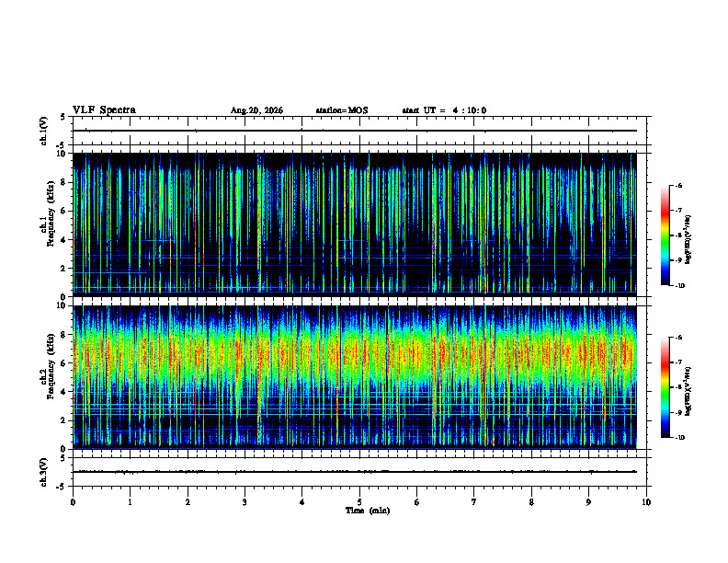
Task: Click the VLF Spectra title text
Action: click(104, 110)
